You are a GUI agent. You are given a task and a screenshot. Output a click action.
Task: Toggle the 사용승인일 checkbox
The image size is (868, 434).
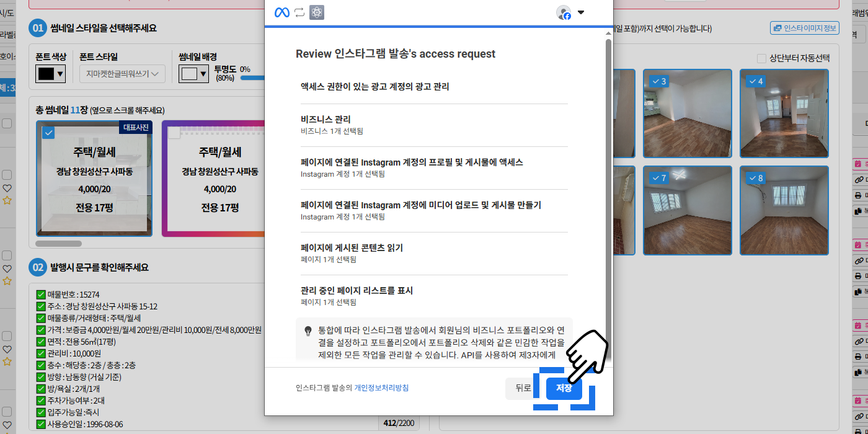(x=42, y=424)
